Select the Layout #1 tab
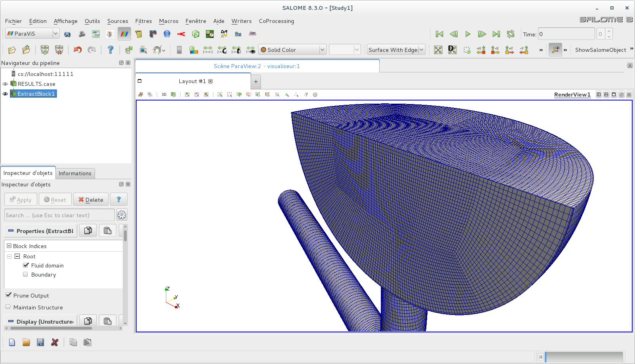Viewport: 635px width, 364px height. 192,81
